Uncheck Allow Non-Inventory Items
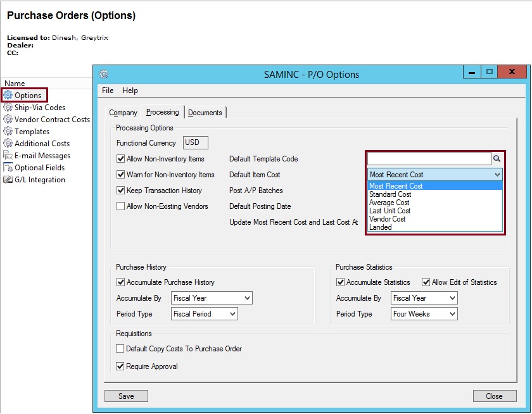532x414 pixels. 121,159
